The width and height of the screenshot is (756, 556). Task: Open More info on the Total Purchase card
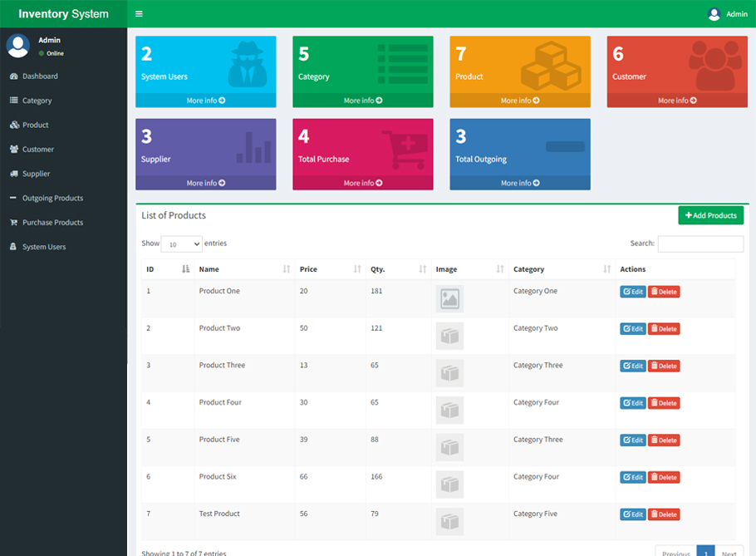362,183
